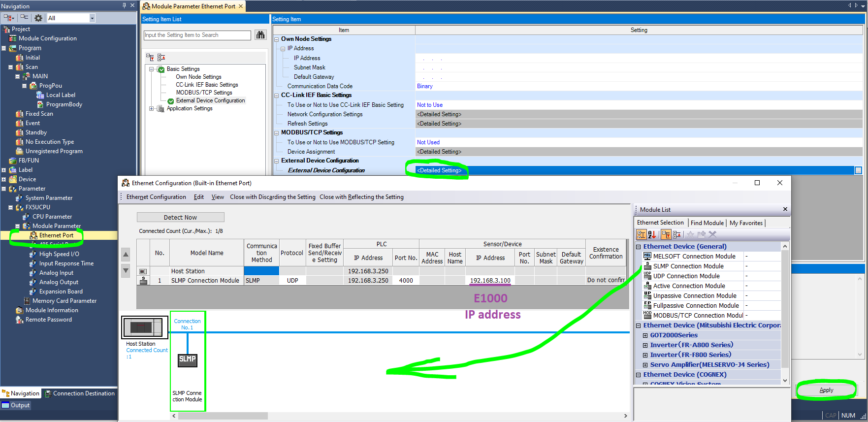This screenshot has height=422, width=868.
Task: Click the Module Configuration icon in Navigation
Action: pyautogui.click(x=13, y=38)
